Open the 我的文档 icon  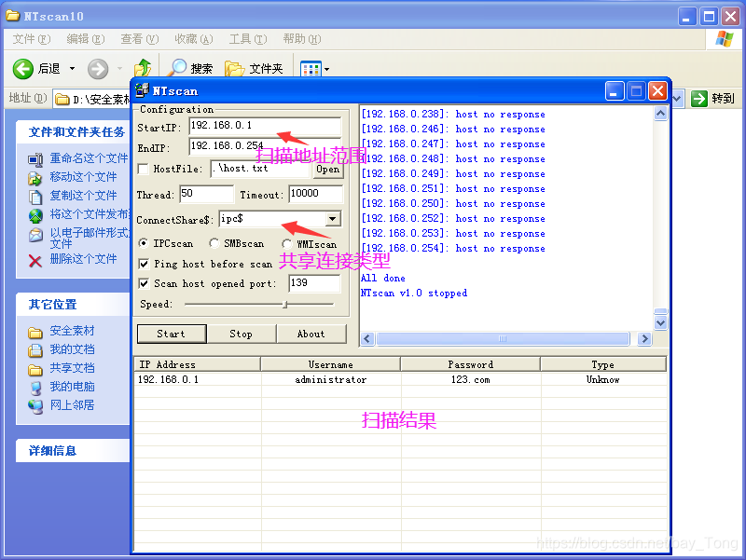click(x=35, y=350)
